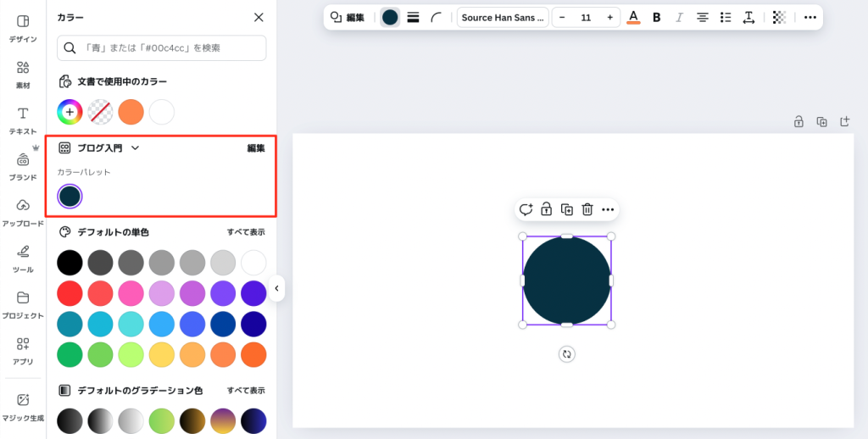
Task: Toggle lock icon in floating toolbar
Action: click(x=546, y=209)
